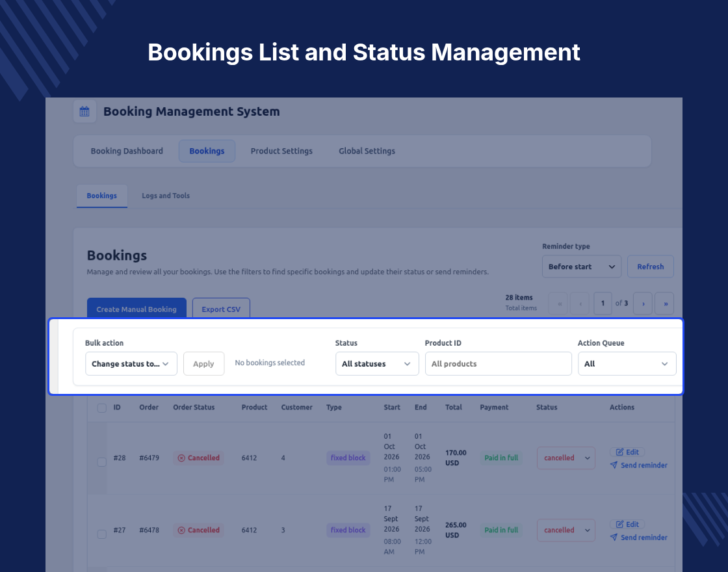The width and height of the screenshot is (728, 572).
Task: Click the 'Paid in full' badge for booking #27
Action: tap(501, 530)
